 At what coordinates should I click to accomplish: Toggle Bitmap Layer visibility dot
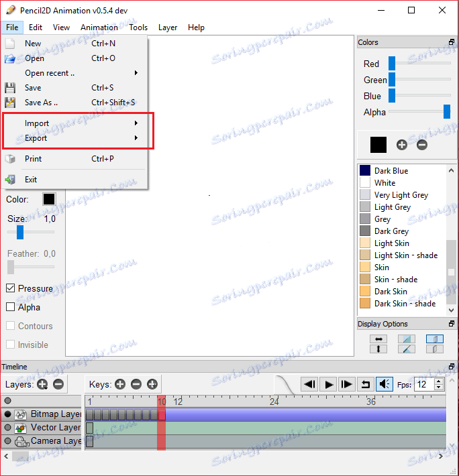click(8, 414)
